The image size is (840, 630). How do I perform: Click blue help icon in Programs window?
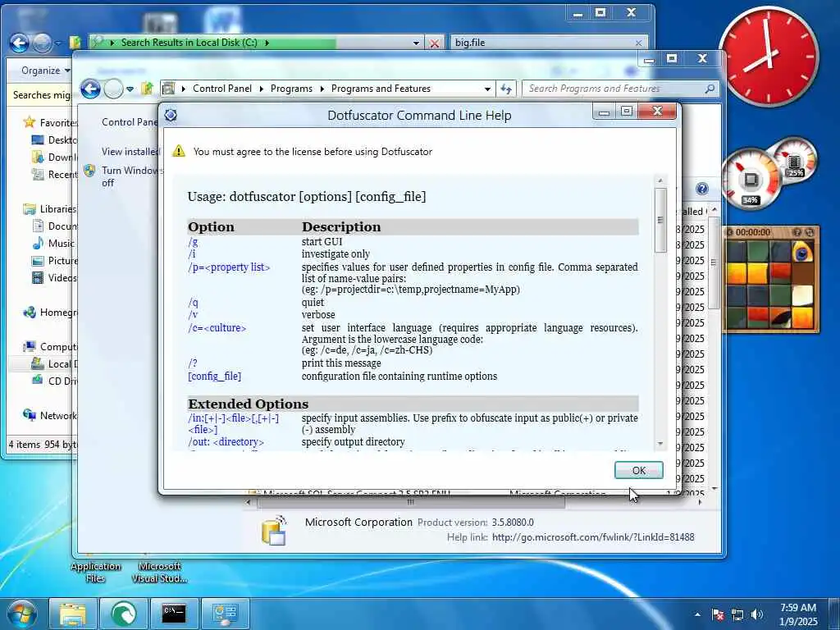pyautogui.click(x=702, y=189)
